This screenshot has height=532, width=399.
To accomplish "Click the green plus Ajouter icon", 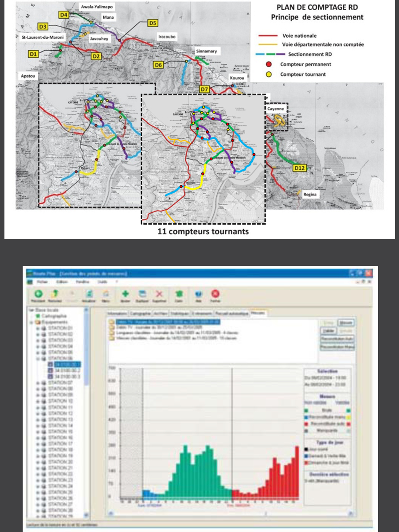I will 126,294.
